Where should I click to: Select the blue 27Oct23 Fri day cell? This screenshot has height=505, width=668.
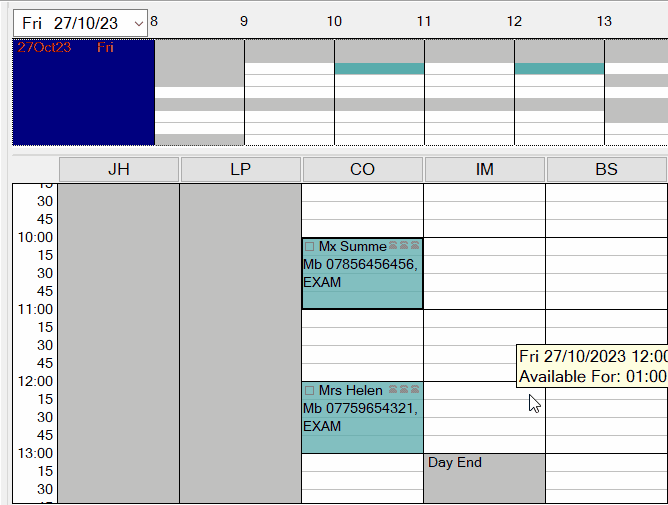tap(84, 92)
